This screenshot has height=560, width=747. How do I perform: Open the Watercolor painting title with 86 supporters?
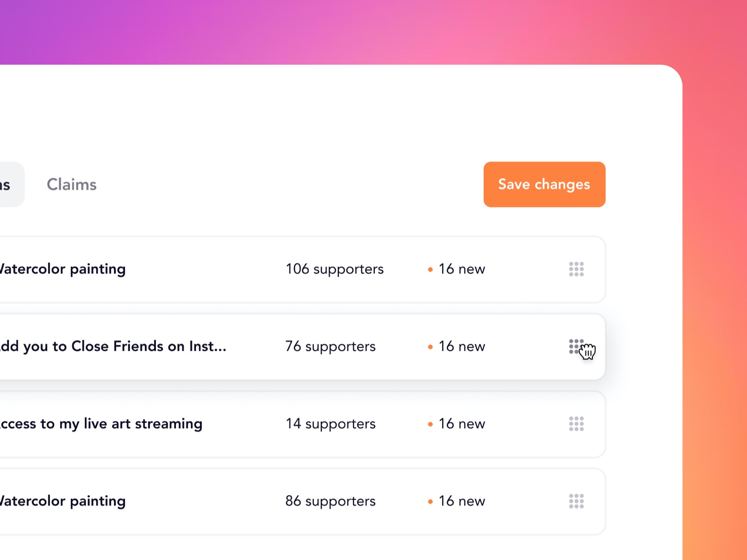(x=63, y=501)
